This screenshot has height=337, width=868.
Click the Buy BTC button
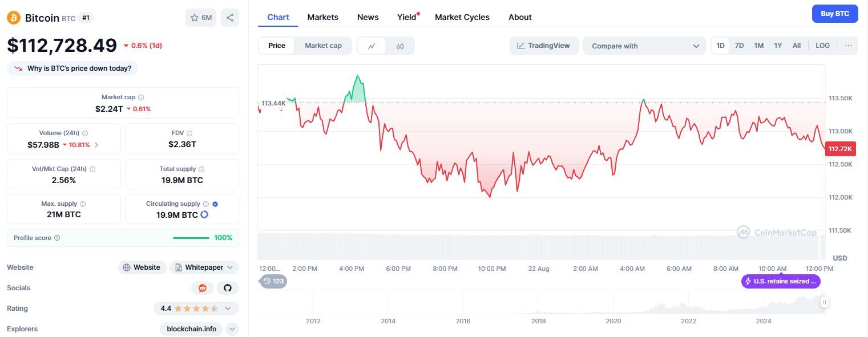click(x=835, y=14)
